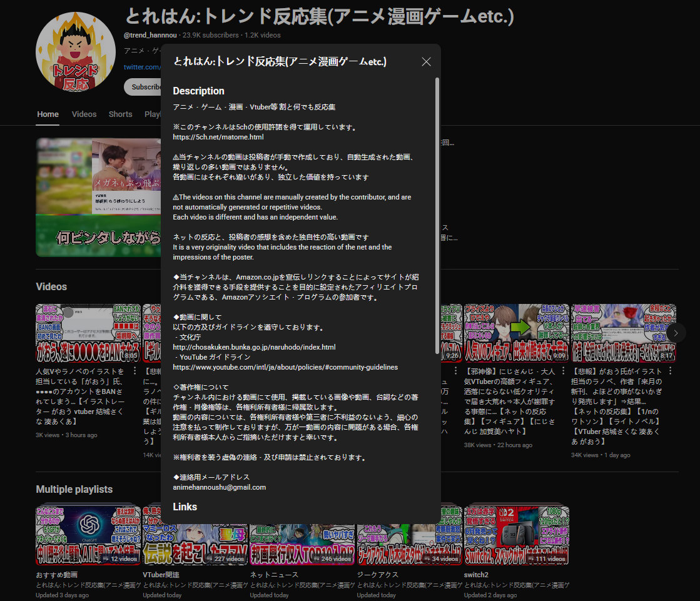
Task: Click the Videos section heading
Action: [51, 287]
